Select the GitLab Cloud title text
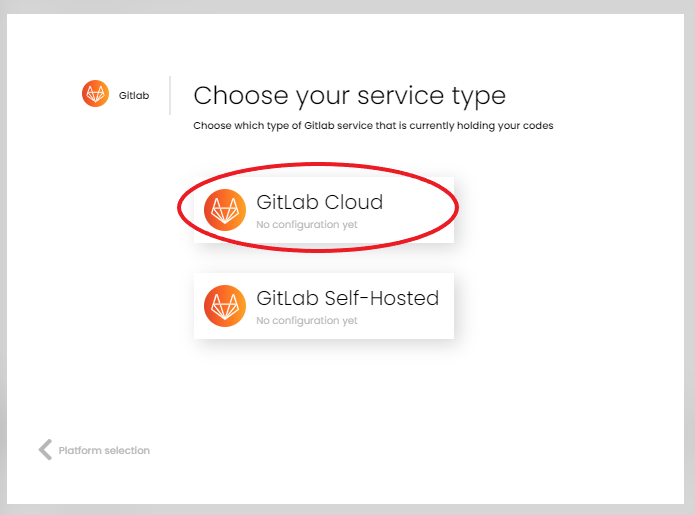Viewport: 695px width, 515px height. [x=319, y=202]
